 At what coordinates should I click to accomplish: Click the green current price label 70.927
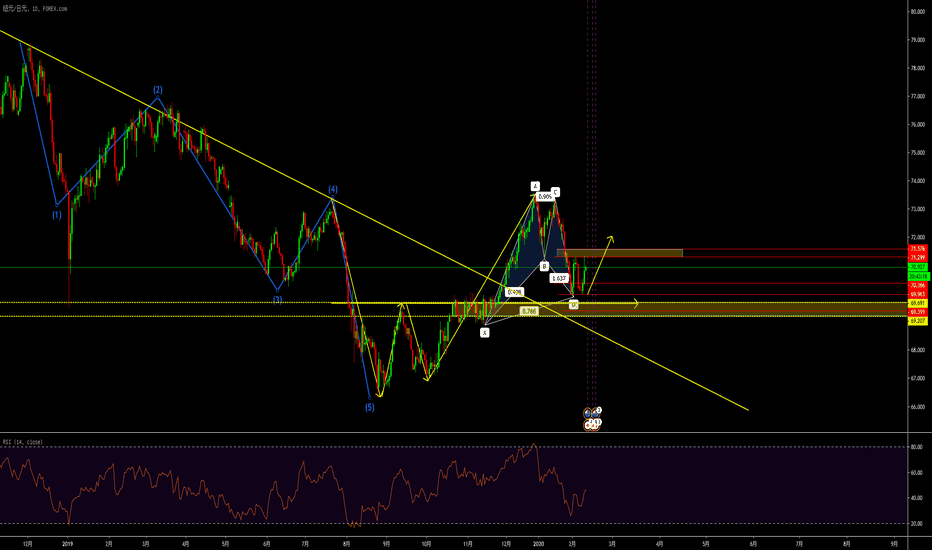(917, 268)
